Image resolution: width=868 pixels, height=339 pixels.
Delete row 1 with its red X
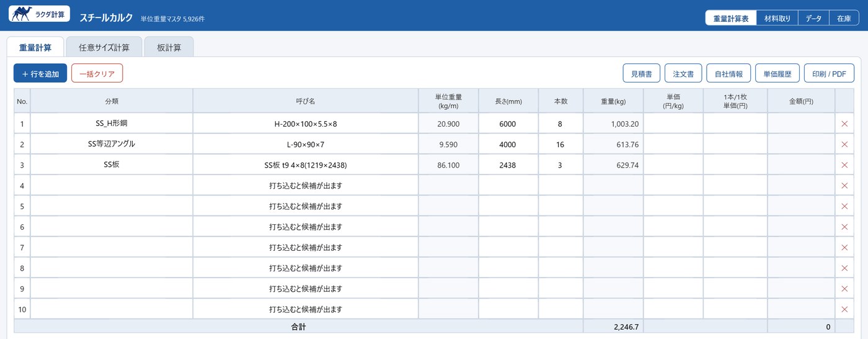844,124
